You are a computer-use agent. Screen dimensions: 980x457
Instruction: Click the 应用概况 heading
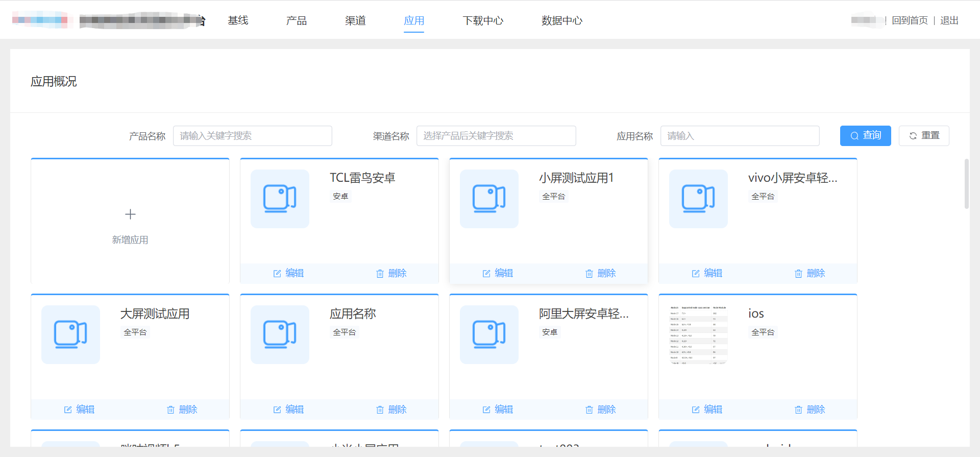tap(54, 82)
